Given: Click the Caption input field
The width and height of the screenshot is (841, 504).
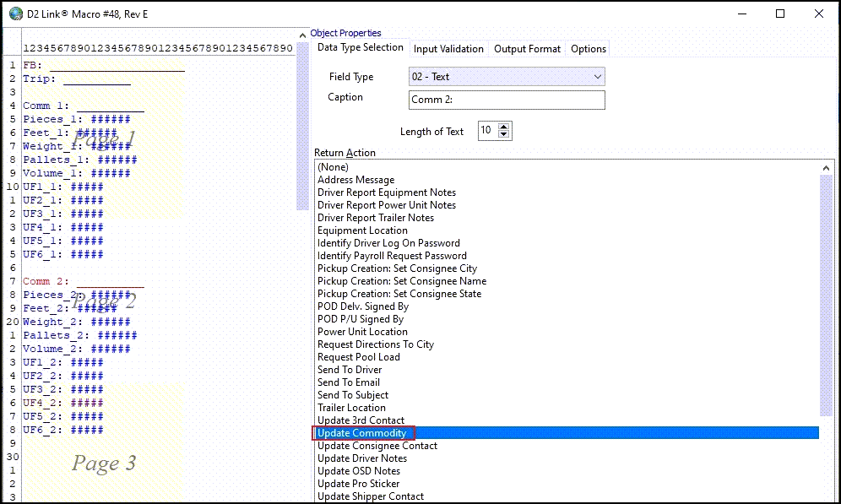Looking at the screenshot, I should point(507,100).
